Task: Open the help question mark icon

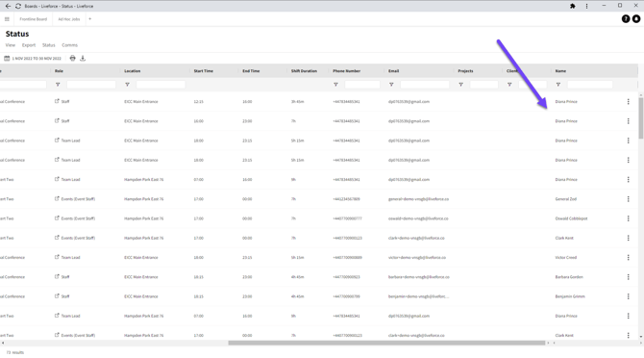Action: coord(626,19)
